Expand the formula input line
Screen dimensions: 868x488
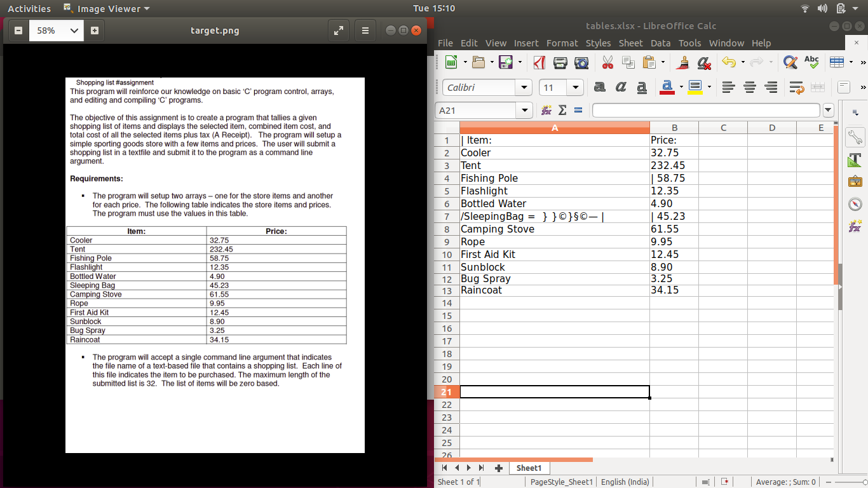pos(828,111)
